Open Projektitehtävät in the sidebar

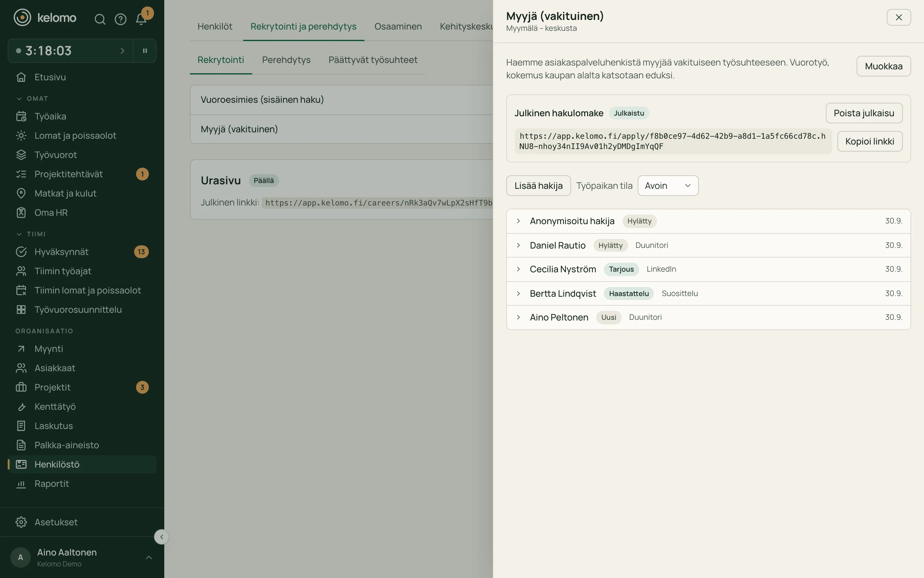tap(82, 174)
